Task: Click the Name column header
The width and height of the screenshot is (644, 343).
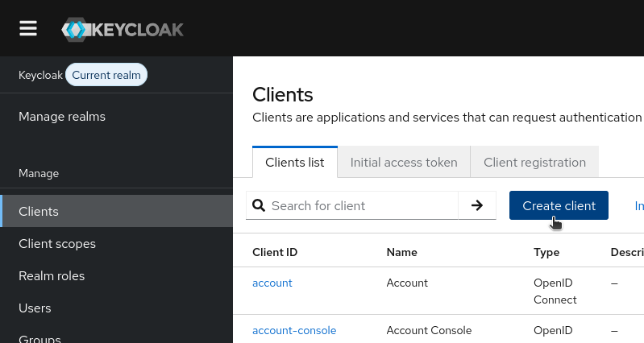Action: [x=401, y=252]
